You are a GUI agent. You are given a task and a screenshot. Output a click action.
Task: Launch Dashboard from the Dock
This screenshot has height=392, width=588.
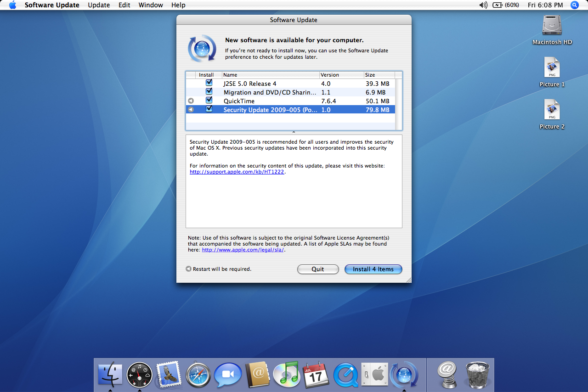pos(140,375)
